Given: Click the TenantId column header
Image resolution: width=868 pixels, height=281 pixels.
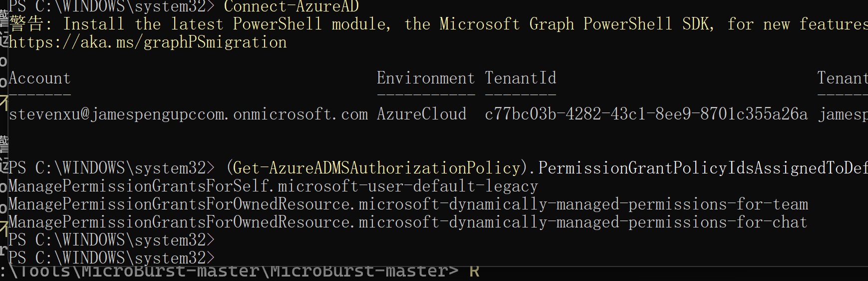Looking at the screenshot, I should coord(520,78).
